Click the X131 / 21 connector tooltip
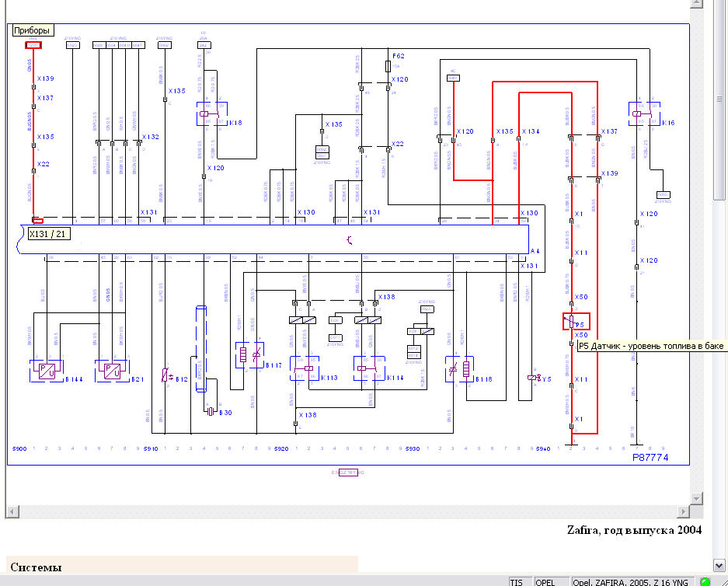The height and width of the screenshot is (586, 728). 49,234
